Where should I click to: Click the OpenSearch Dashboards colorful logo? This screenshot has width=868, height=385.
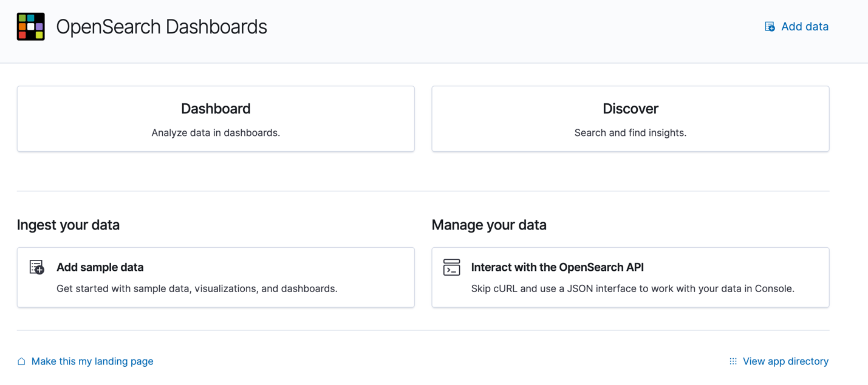click(31, 27)
